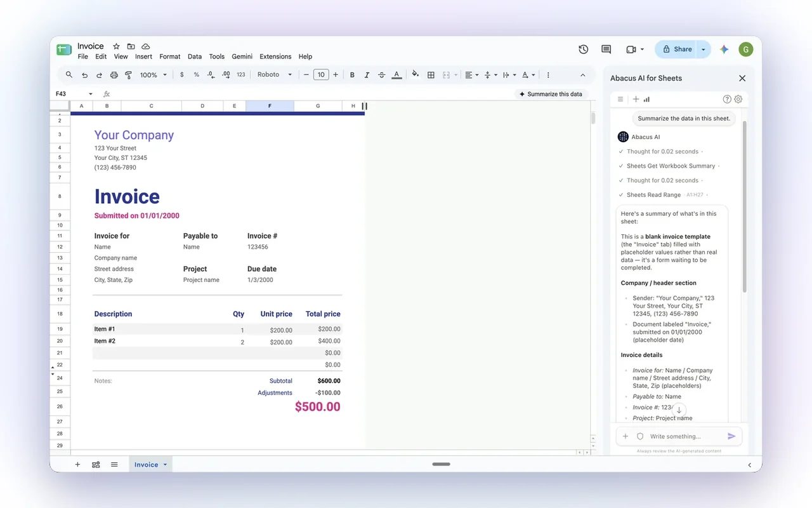
Task: Open the text color picker
Action: click(396, 75)
